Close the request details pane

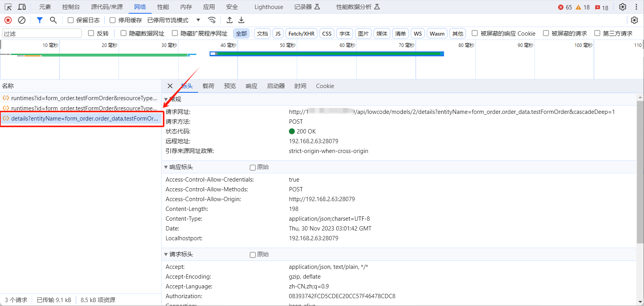pyautogui.click(x=170, y=86)
